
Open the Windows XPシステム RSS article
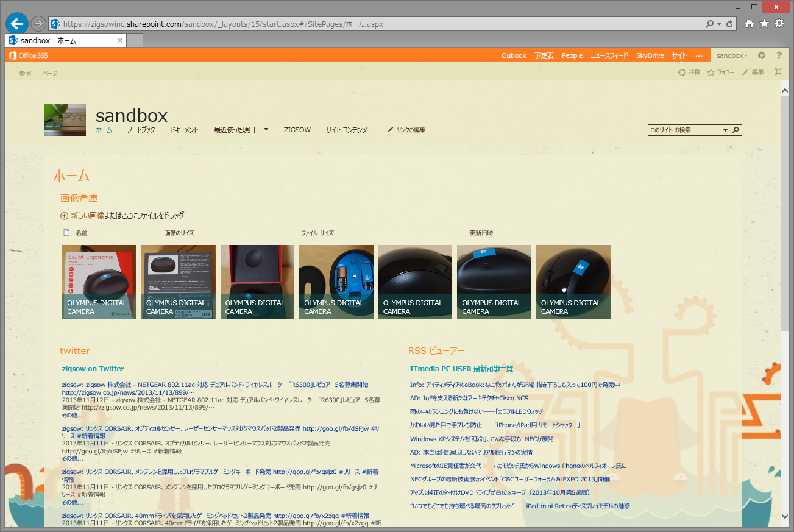tap(481, 439)
